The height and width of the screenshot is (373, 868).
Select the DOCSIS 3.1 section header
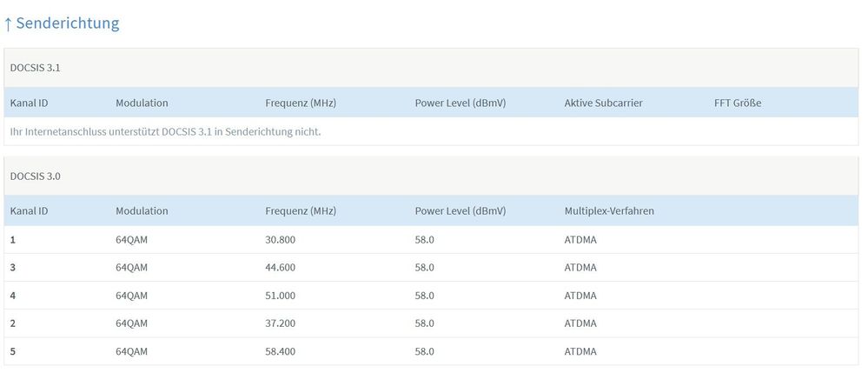point(36,68)
